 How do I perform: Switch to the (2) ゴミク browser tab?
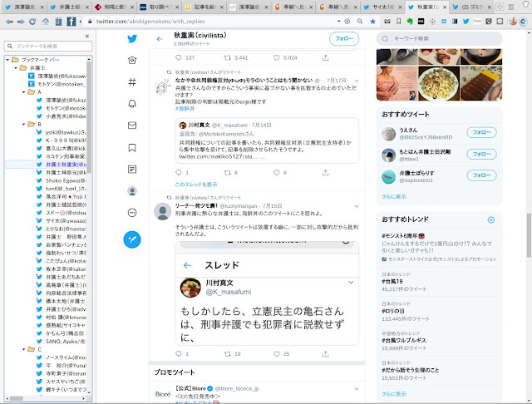(472, 7)
